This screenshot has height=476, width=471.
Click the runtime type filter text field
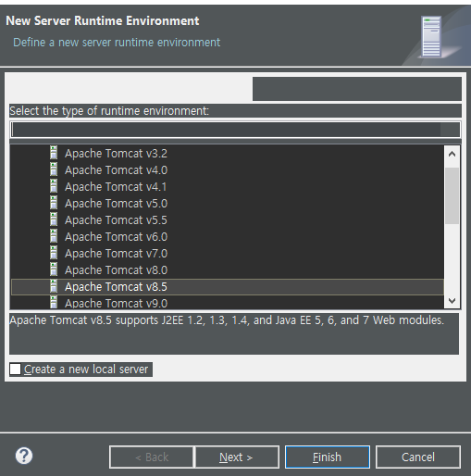click(235, 130)
